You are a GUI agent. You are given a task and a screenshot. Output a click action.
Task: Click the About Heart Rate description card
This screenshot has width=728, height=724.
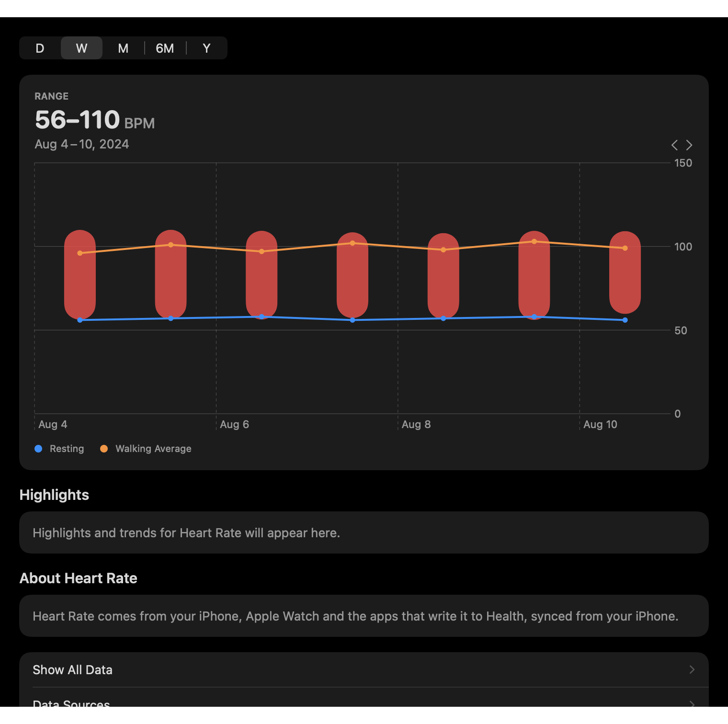point(364,616)
